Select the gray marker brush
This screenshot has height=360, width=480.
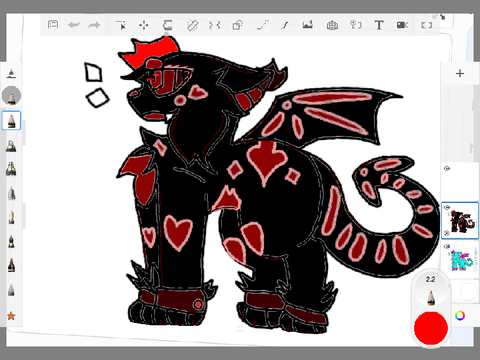click(11, 193)
